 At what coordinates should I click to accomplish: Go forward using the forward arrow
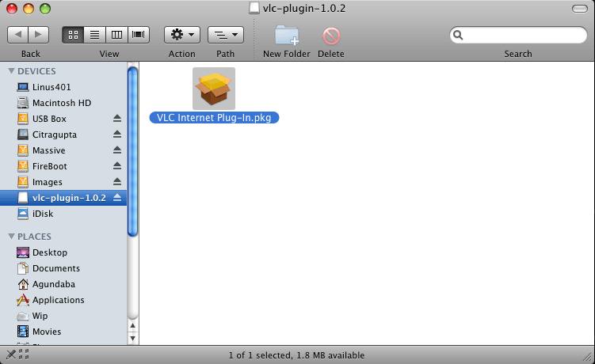click(39, 35)
